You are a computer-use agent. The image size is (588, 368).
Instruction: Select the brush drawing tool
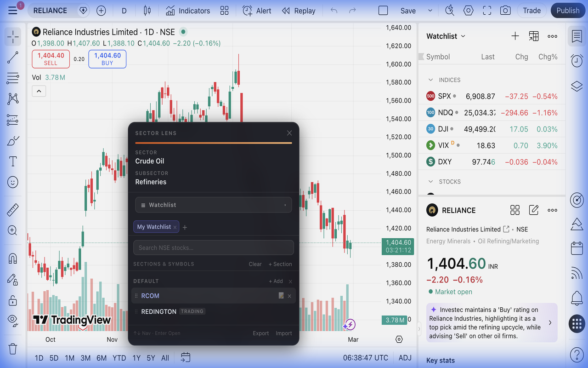(x=13, y=141)
